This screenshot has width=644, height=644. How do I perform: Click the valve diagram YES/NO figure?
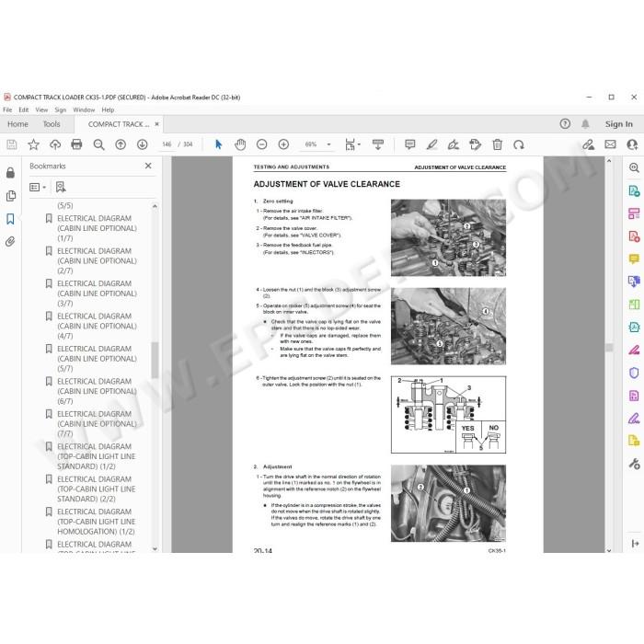[x=448, y=415]
